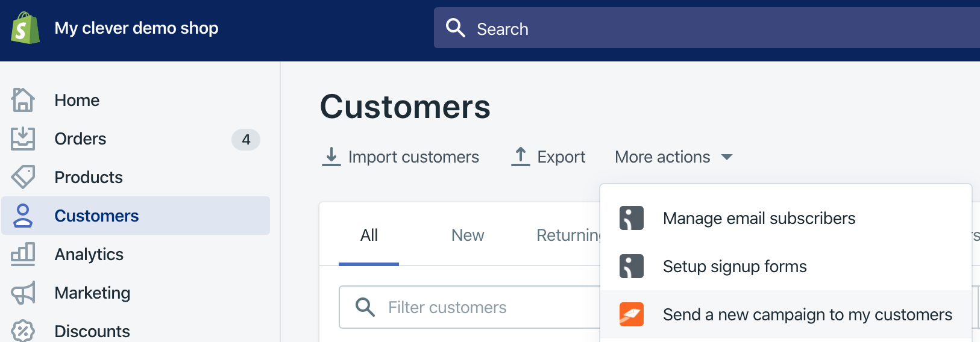980x342 pixels.
Task: Click the Import customers button
Action: click(x=400, y=157)
